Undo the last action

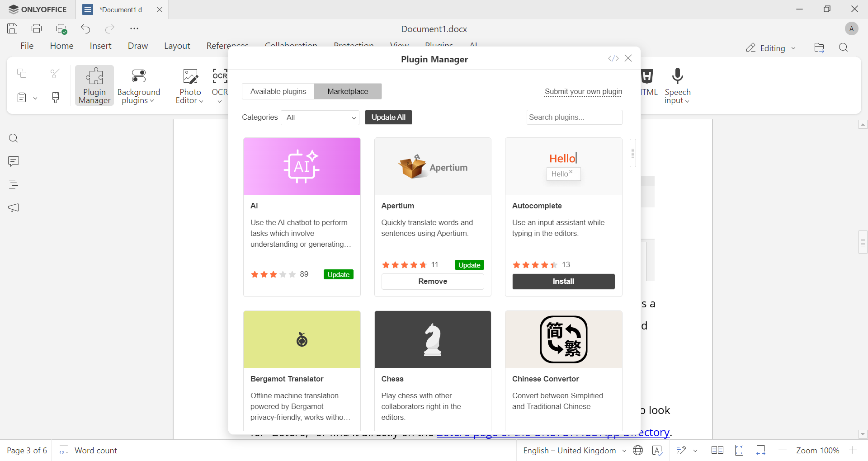[85, 29]
